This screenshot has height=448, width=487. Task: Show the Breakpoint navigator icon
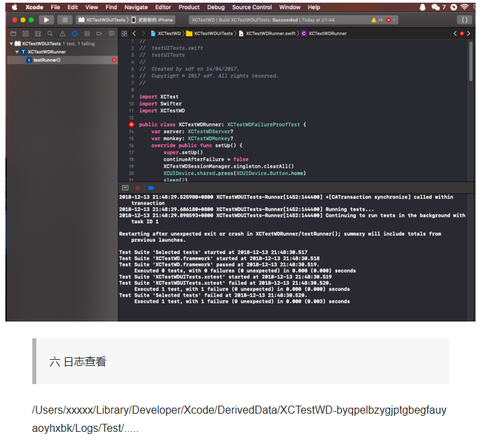click(99, 34)
